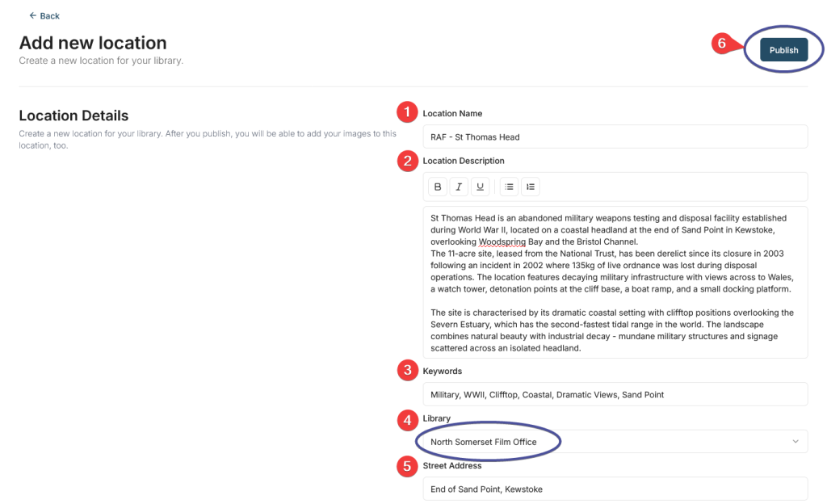Click red step 1 marker by Location Name
The width and height of the screenshot is (827, 504).
pyautogui.click(x=408, y=113)
